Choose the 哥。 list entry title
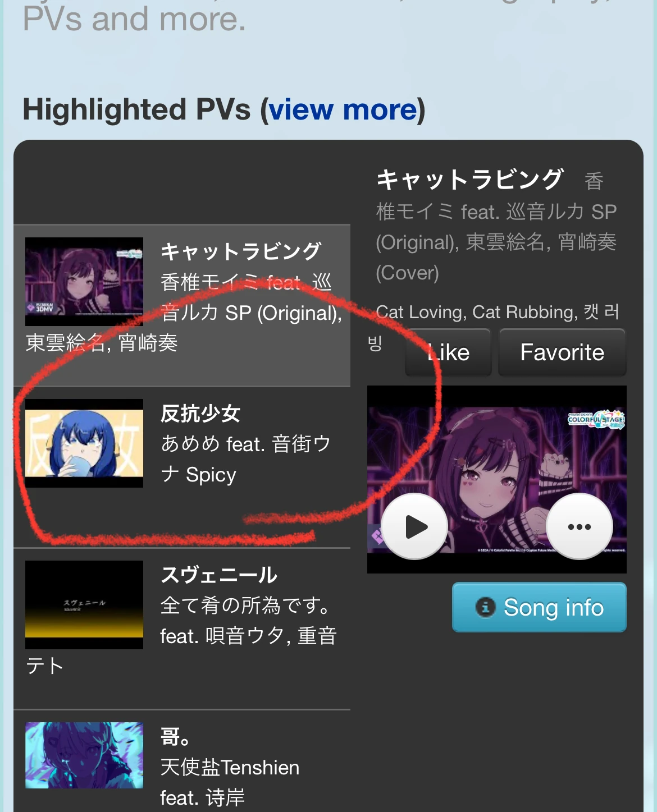This screenshot has width=657, height=812. point(176,736)
